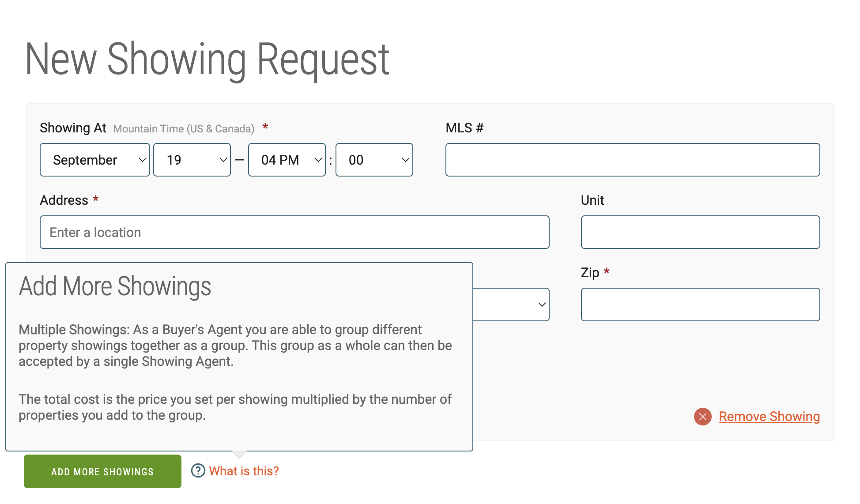Click the Unit input field
Image resolution: width=860 pixels, height=504 pixels.
pyautogui.click(x=701, y=232)
